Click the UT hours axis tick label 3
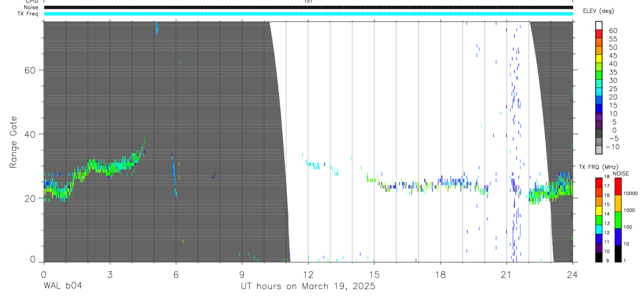The width and height of the screenshot is (644, 297). click(110, 273)
